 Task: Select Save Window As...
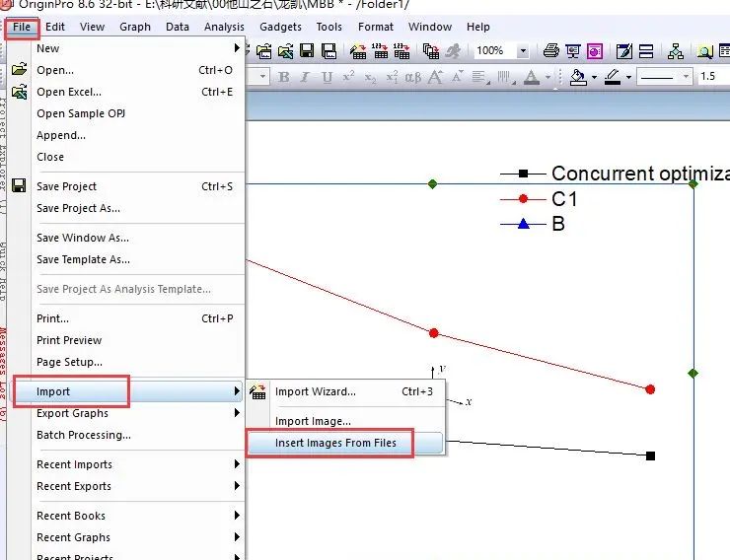(138, 238)
